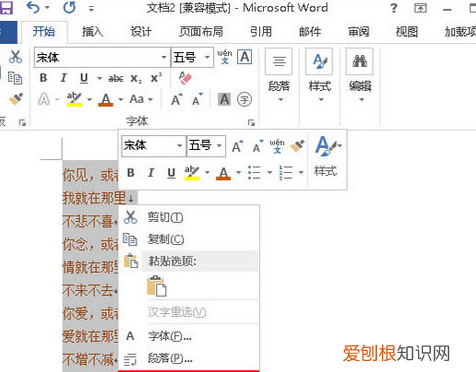Select the Format Painter brush in ribbon
This screenshot has height=372, width=476.
point(16,99)
